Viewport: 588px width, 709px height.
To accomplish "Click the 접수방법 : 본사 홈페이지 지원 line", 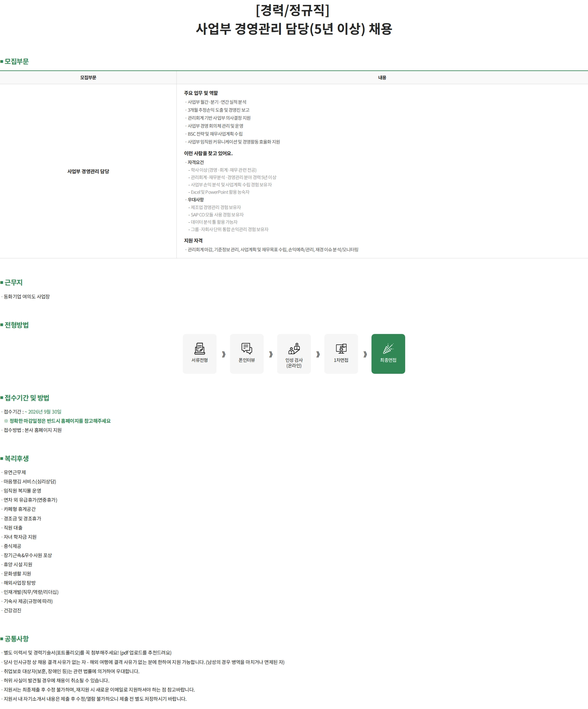I will [x=32, y=430].
